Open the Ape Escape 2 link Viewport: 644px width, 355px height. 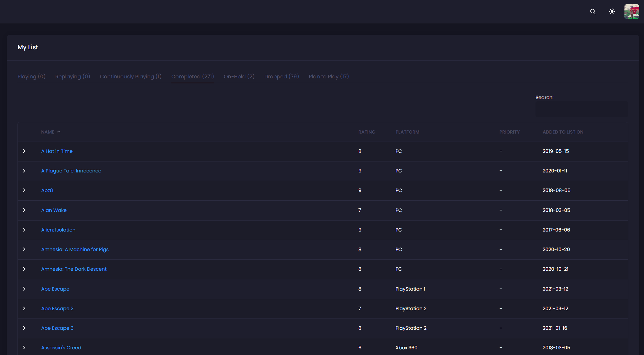57,308
